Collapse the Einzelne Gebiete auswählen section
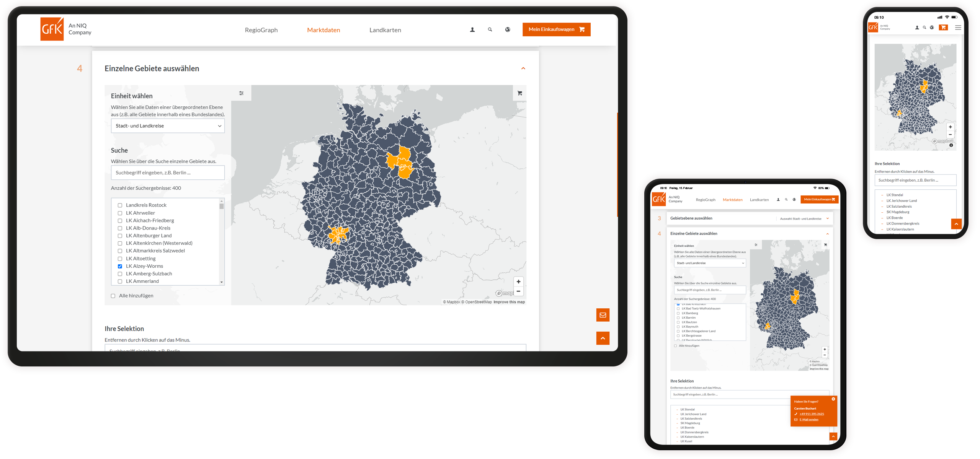Screen dimensions: 980x459 point(524,68)
